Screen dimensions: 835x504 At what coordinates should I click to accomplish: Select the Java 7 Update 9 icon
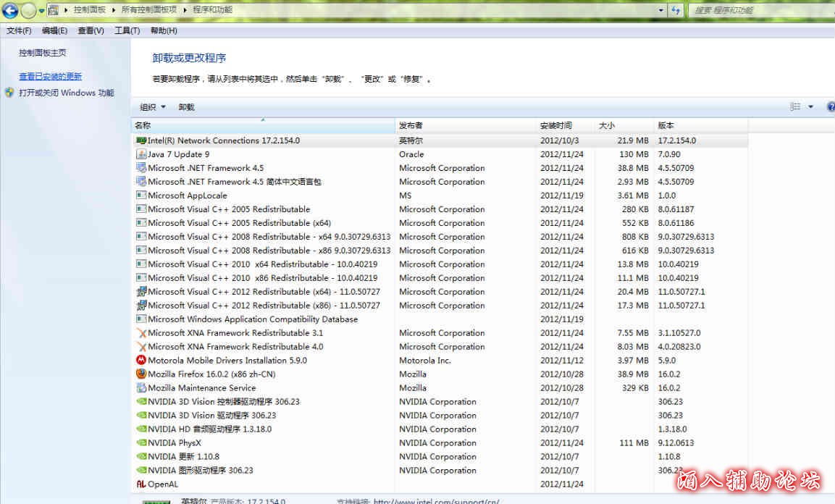pos(141,154)
